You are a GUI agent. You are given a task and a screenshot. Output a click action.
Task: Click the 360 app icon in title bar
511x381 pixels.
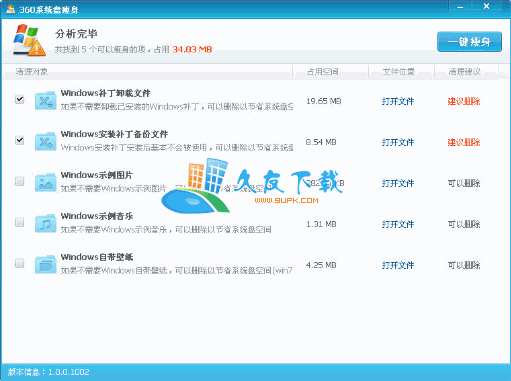10,9
